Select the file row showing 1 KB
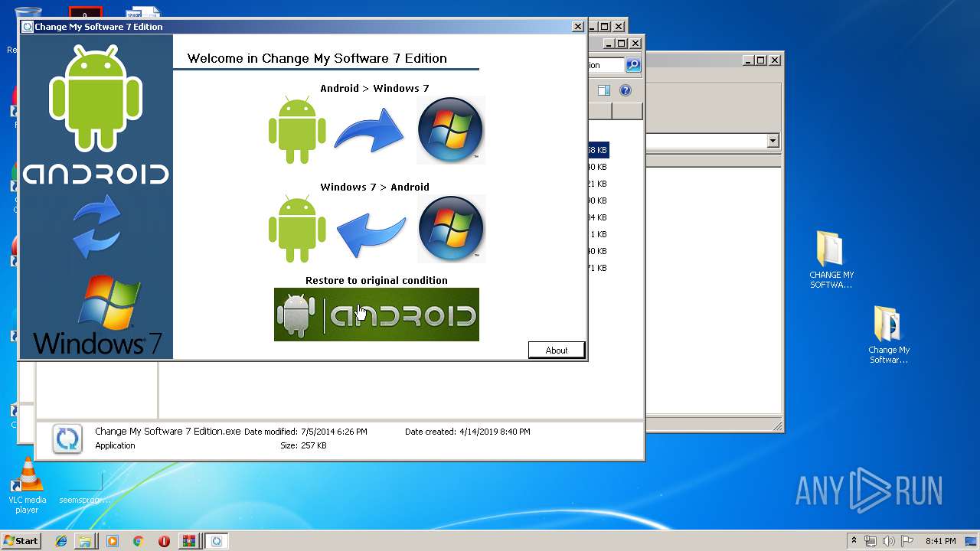This screenshot has width=980, height=551. pos(598,234)
